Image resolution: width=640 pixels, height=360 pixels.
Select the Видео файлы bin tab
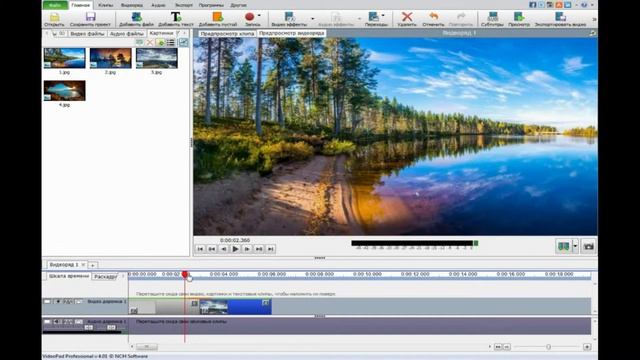pos(87,33)
